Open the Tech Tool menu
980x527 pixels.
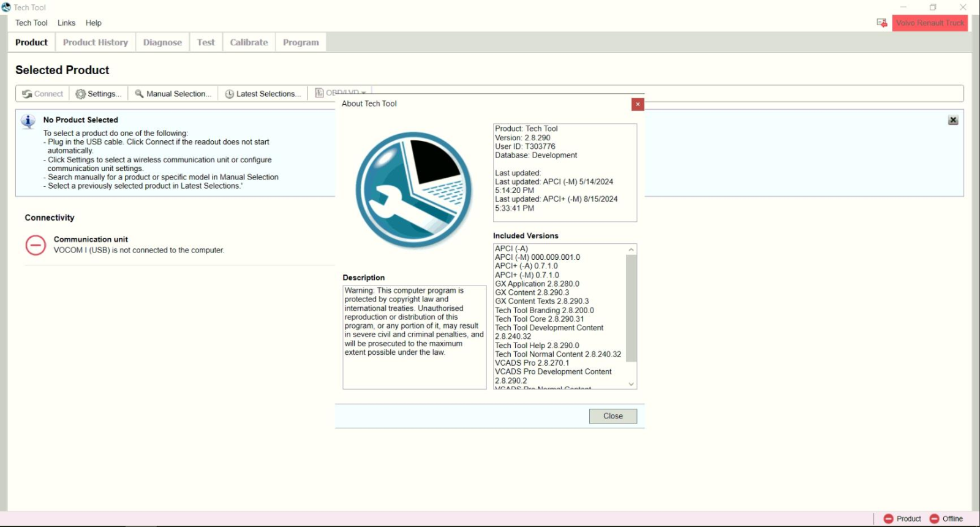point(31,23)
